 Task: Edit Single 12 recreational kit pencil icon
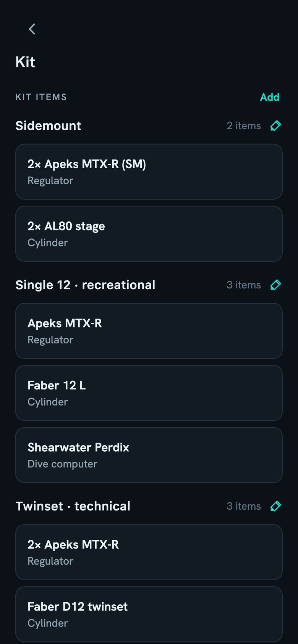click(275, 285)
